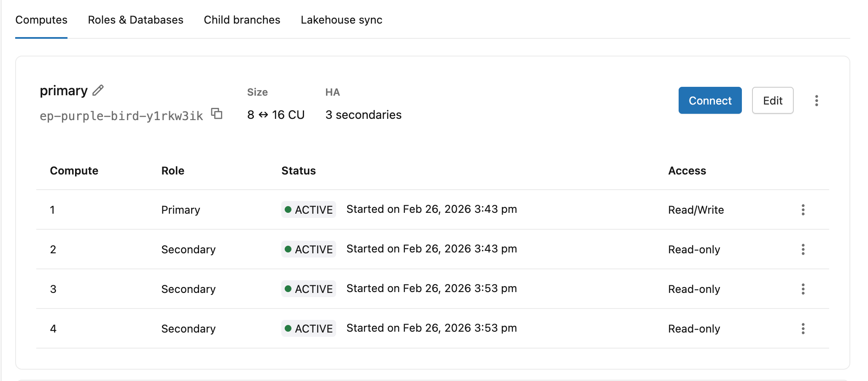Click the Connect button
The width and height of the screenshot is (868, 381).
coord(710,100)
